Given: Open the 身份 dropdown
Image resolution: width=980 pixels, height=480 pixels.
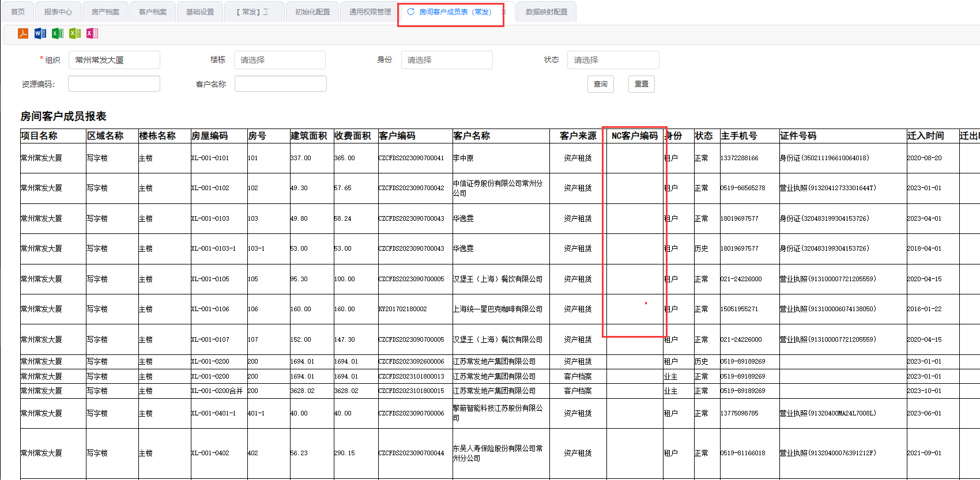Looking at the screenshot, I should point(447,60).
